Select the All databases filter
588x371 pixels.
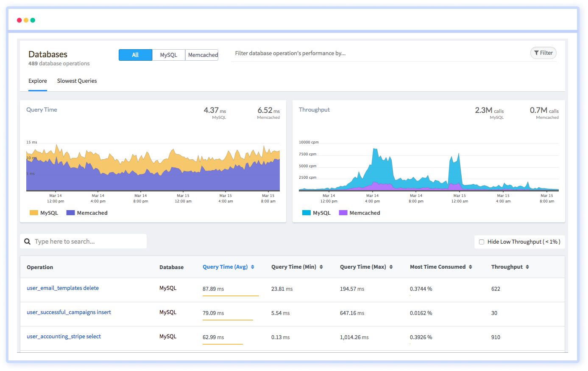135,55
